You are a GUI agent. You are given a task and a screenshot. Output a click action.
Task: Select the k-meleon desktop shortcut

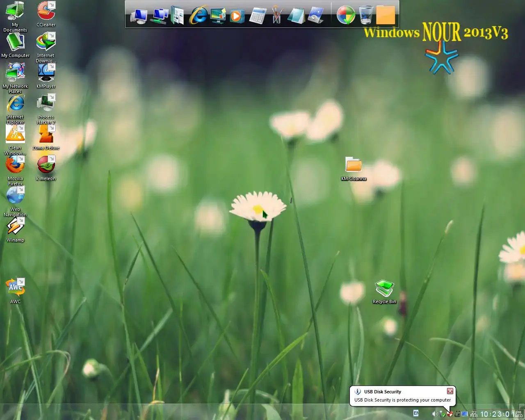pos(46,168)
